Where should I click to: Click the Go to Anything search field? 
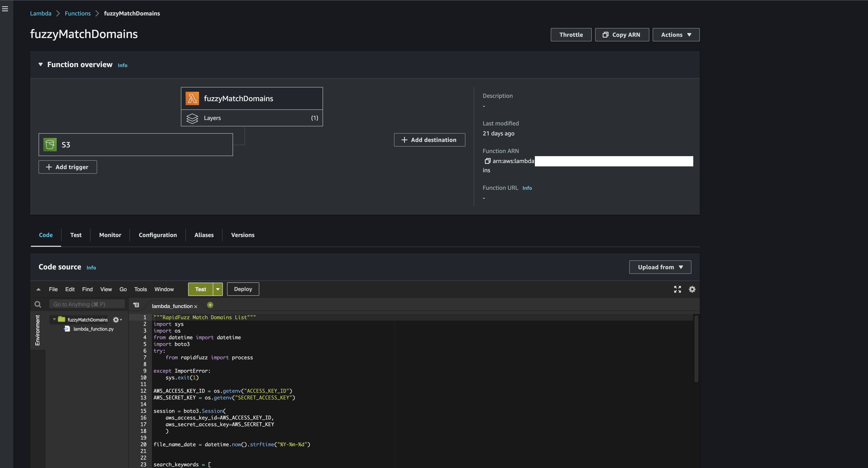[x=87, y=304]
